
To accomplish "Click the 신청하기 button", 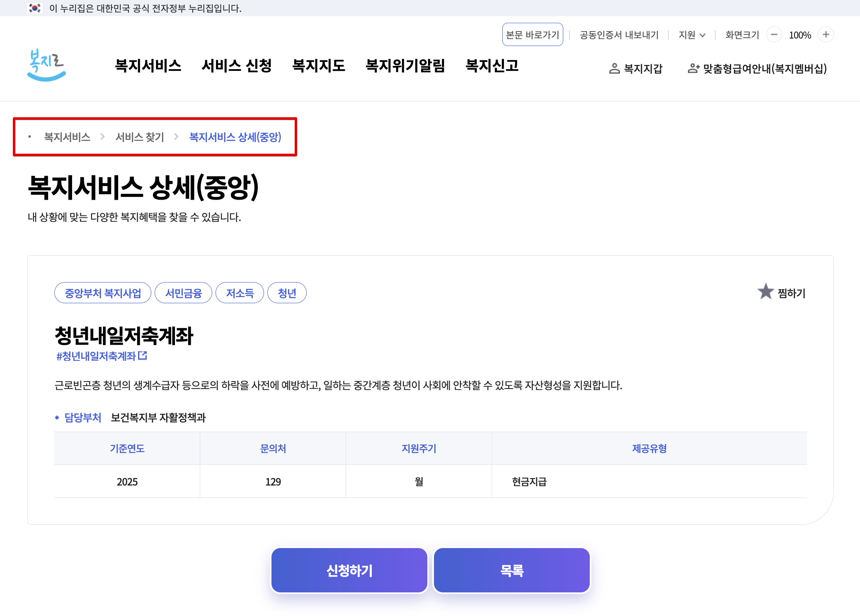I will coord(349,570).
